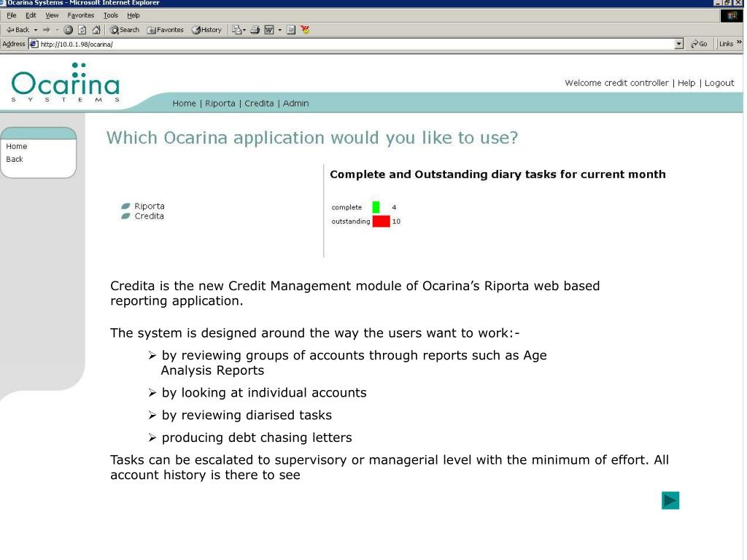
Task: Click the 'Welcome credit controller' text
Action: pos(616,83)
